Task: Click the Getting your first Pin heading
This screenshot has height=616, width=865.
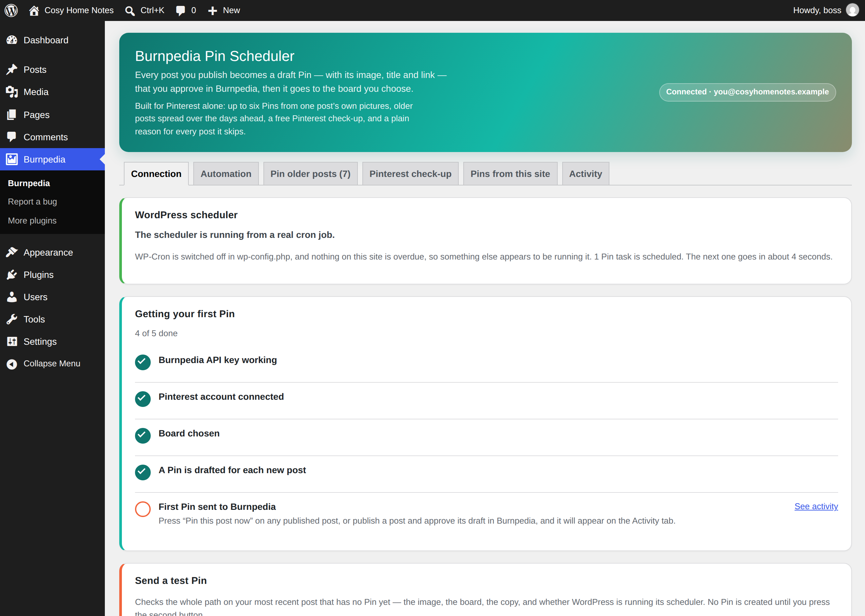Action: pos(185,314)
